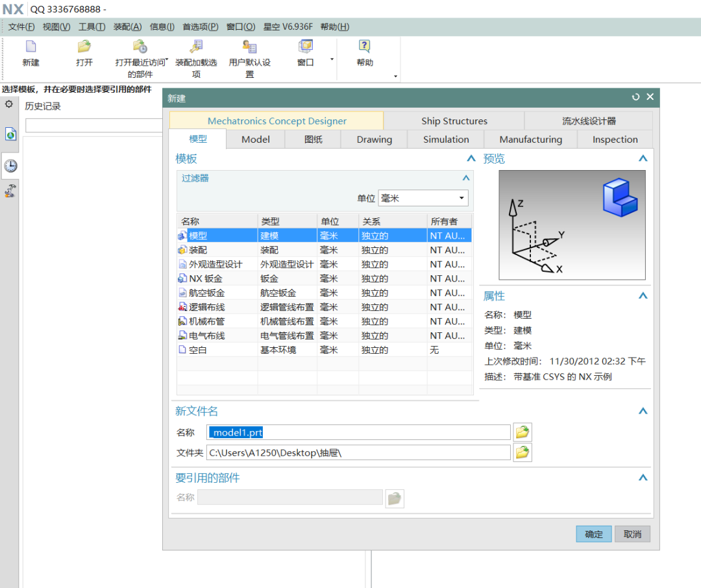Click the 窗口 window toolbar icon
The width and height of the screenshot is (701, 588).
click(305, 47)
